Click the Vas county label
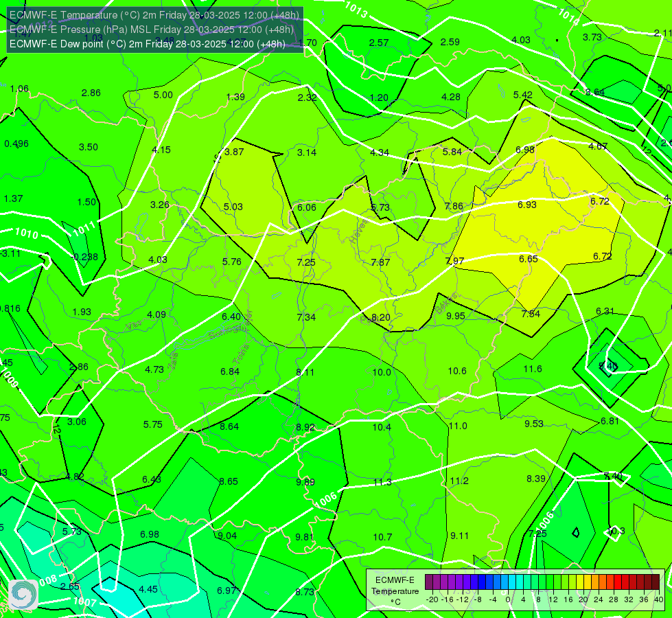Screen dimensions: 672x618 134,325
